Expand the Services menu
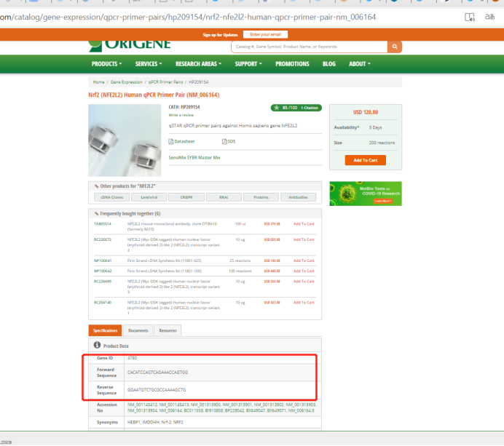 tap(149, 64)
